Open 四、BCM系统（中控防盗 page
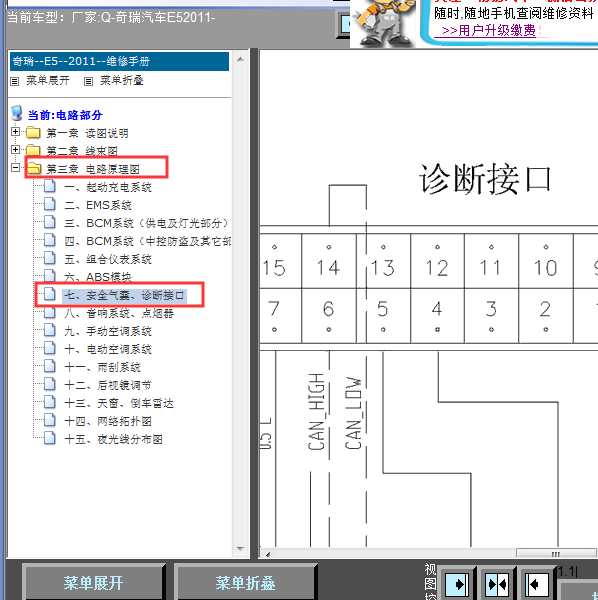 pyautogui.click(x=147, y=241)
